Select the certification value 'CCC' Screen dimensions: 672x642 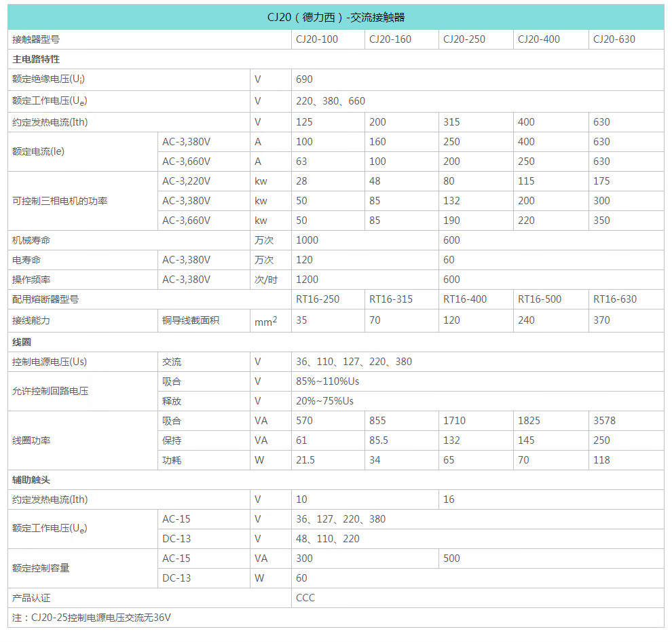click(305, 599)
